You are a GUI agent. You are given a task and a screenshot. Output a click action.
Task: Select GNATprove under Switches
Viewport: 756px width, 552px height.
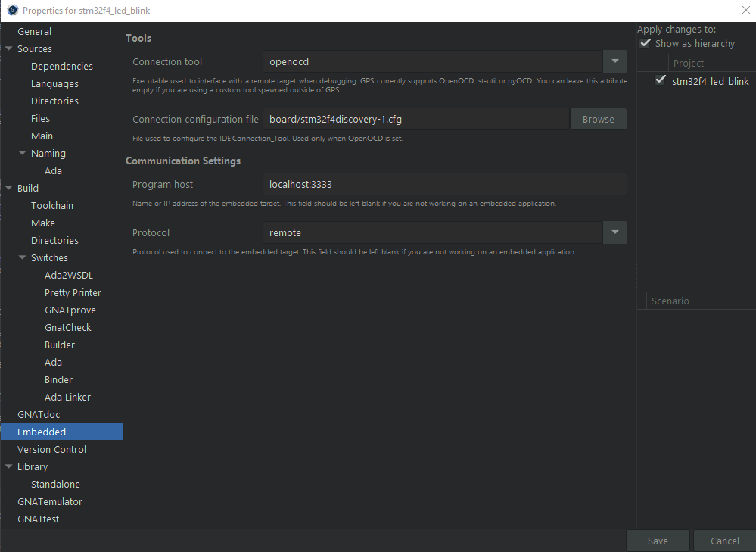70,310
